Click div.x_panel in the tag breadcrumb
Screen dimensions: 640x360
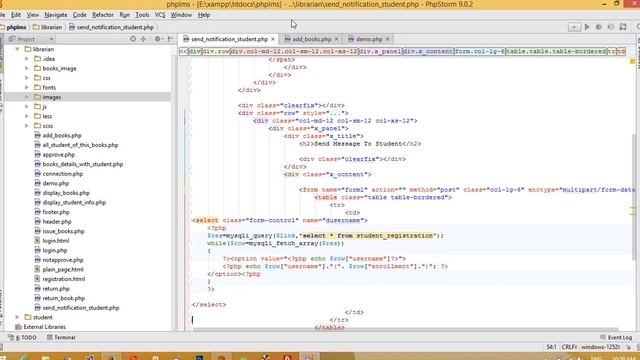tap(380, 51)
